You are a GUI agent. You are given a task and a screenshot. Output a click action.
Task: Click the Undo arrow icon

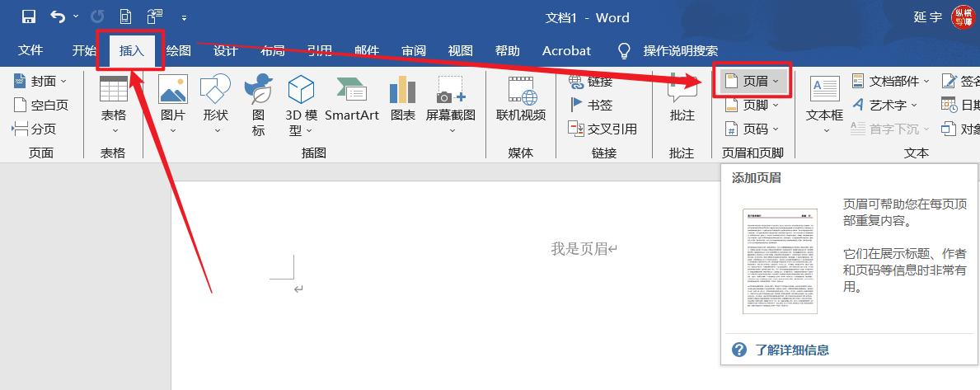(58, 17)
